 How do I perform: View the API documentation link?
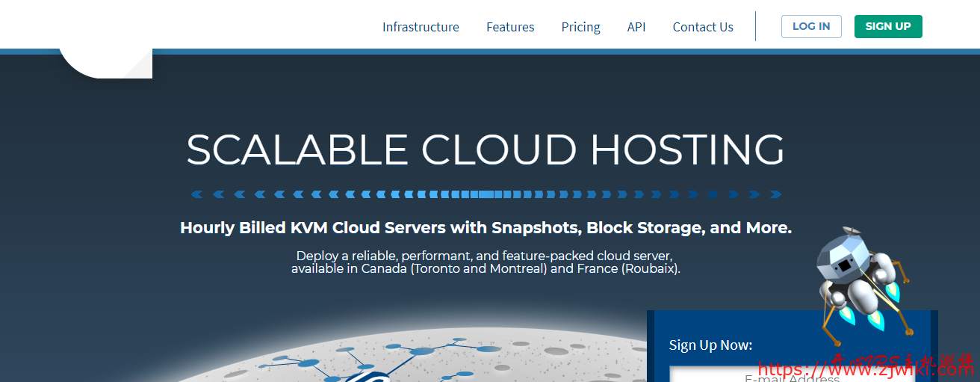[x=636, y=27]
